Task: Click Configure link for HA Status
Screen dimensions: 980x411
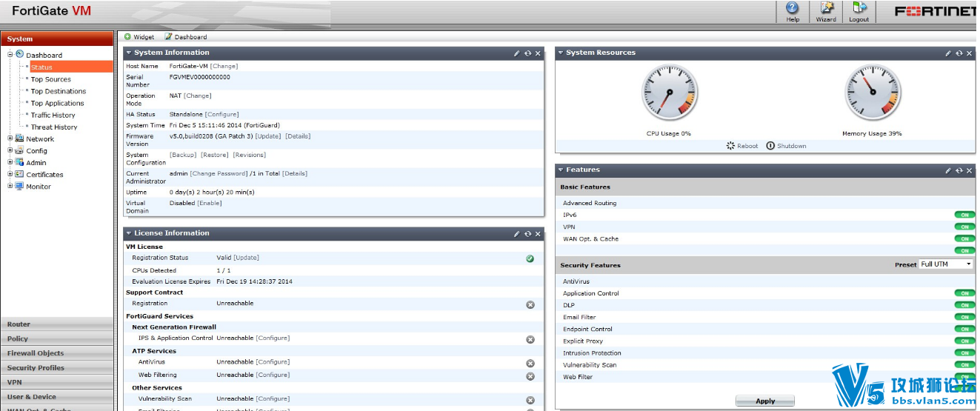Action: point(222,114)
